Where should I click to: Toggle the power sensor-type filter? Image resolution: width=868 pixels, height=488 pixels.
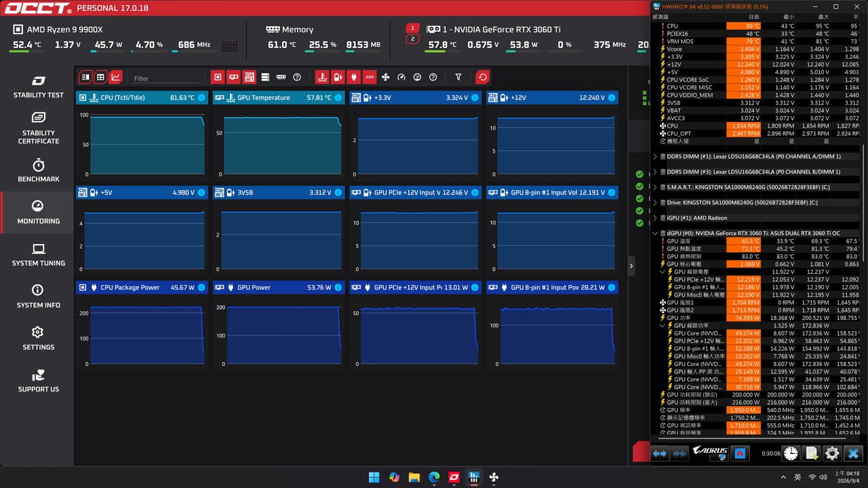(x=353, y=77)
